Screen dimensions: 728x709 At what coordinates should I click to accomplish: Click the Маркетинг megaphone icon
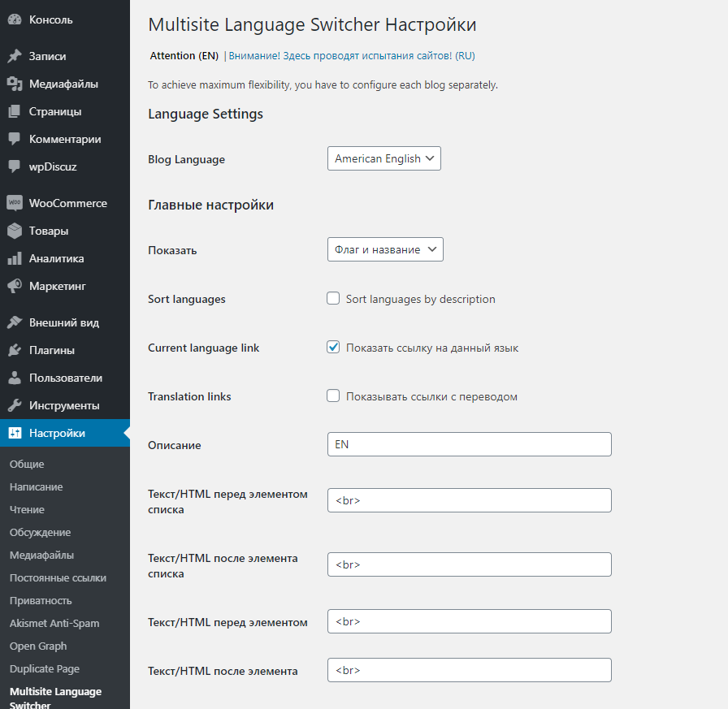(x=15, y=286)
